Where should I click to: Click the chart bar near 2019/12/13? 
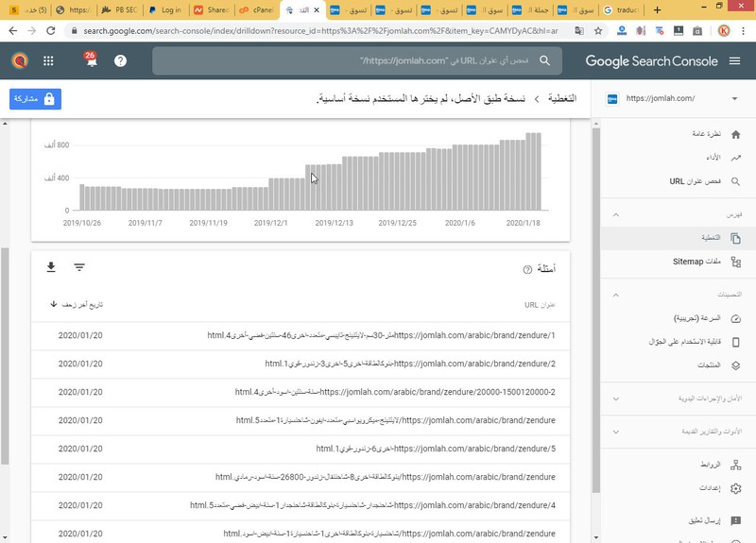[334, 187]
